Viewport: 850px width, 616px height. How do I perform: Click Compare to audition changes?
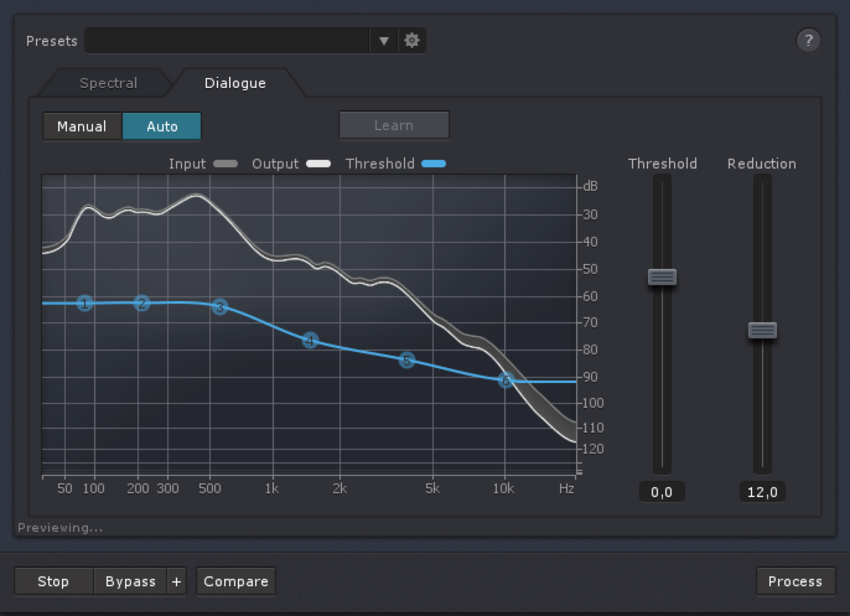coord(235,581)
